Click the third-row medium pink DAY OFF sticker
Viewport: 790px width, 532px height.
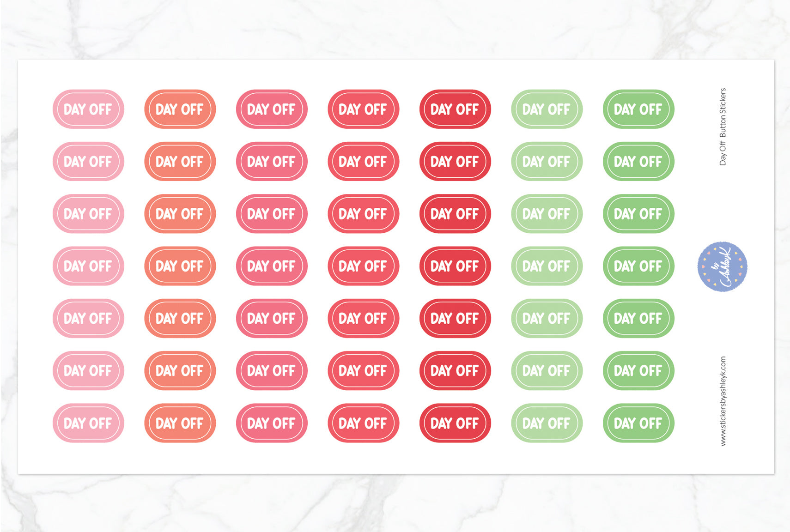pos(271,214)
